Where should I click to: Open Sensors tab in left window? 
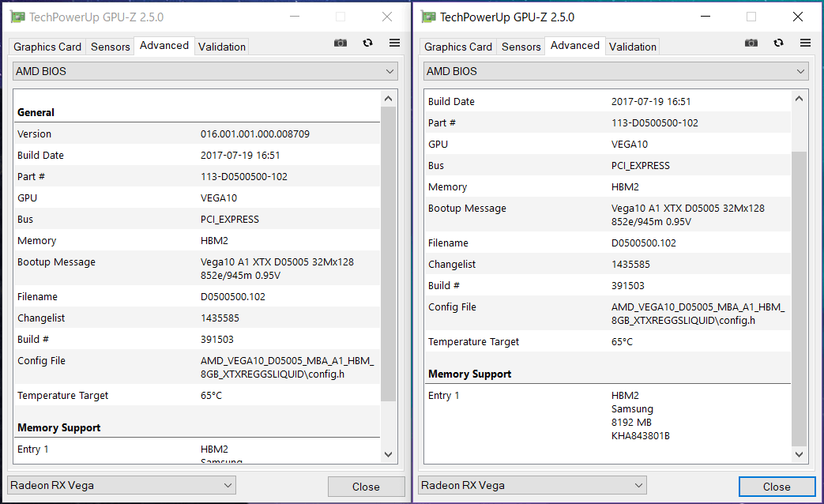tap(111, 47)
